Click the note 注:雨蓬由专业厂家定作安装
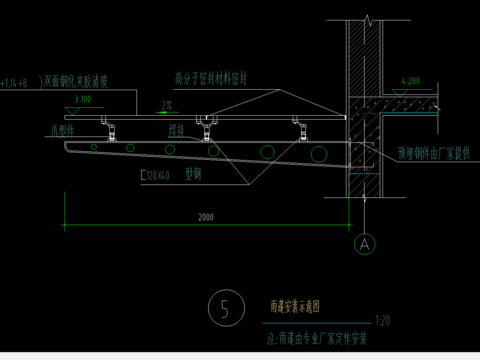 [x=317, y=339]
